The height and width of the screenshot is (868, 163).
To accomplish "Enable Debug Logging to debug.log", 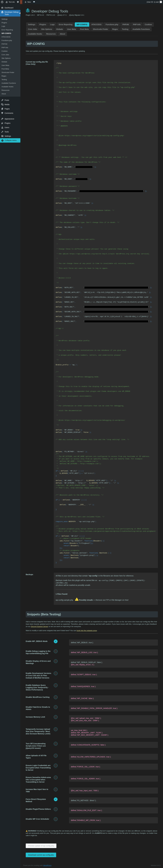I will click(56, 651).
